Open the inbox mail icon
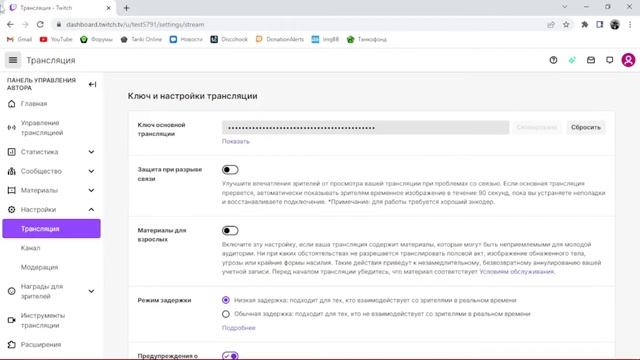The width and height of the screenshot is (640, 360). pyautogui.click(x=591, y=60)
